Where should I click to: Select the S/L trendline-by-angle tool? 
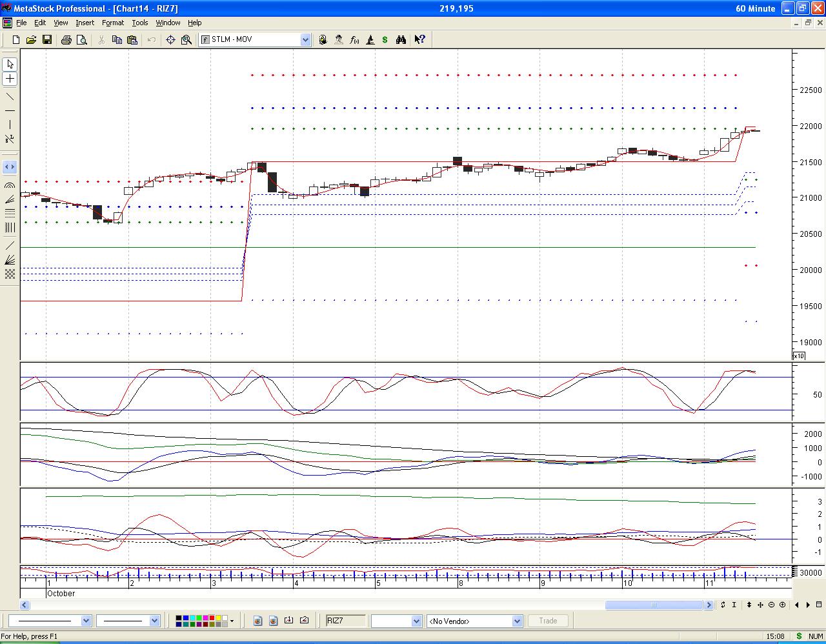(x=10, y=139)
